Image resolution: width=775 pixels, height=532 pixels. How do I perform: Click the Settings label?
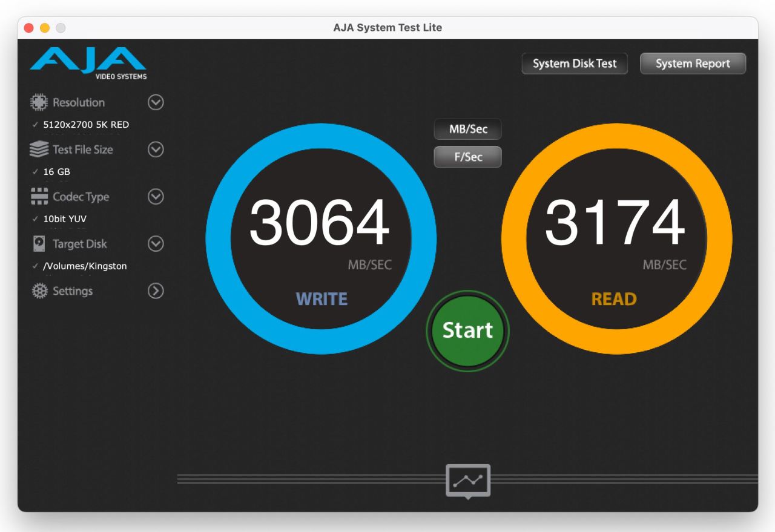pos(73,291)
